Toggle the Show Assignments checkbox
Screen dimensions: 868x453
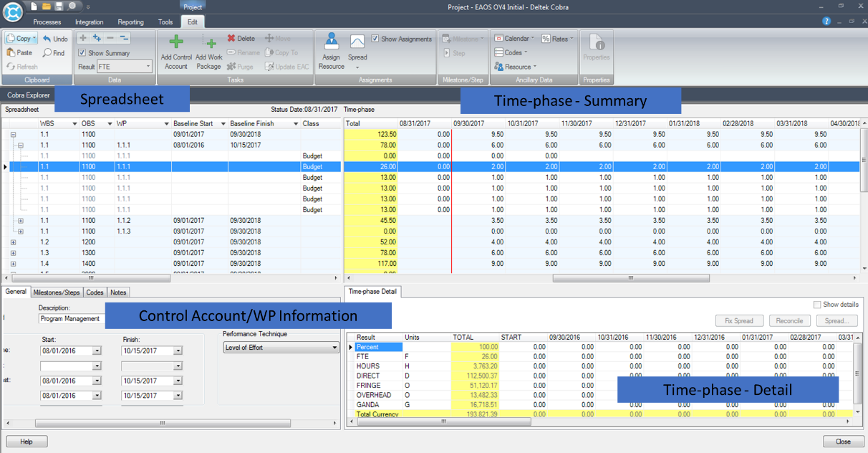point(377,37)
